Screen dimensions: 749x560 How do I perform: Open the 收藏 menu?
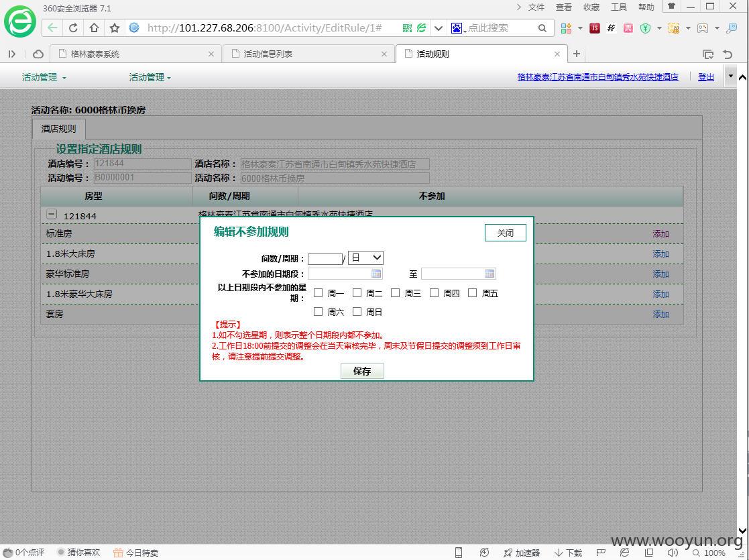591,7
